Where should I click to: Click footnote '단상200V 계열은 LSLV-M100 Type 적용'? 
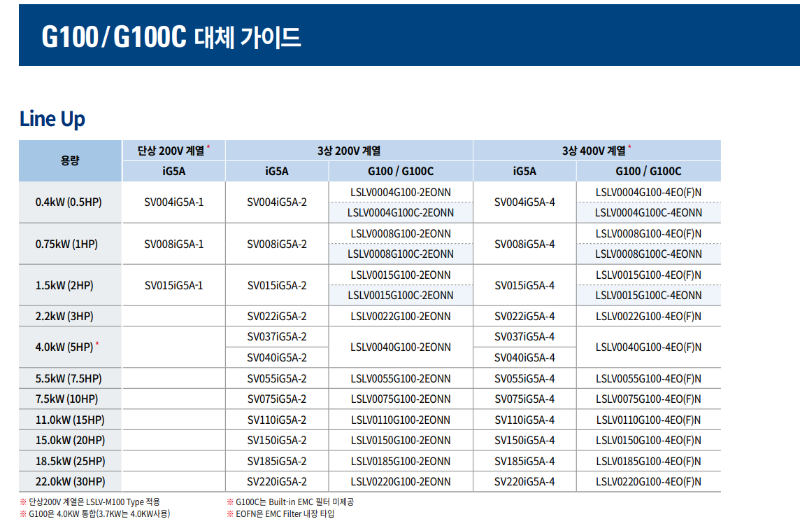tap(94, 502)
